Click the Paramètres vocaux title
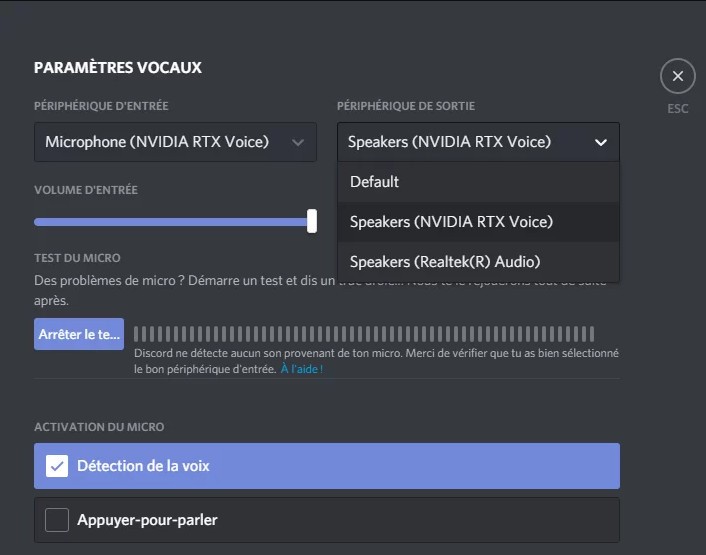This screenshot has width=706, height=555. coord(118,68)
